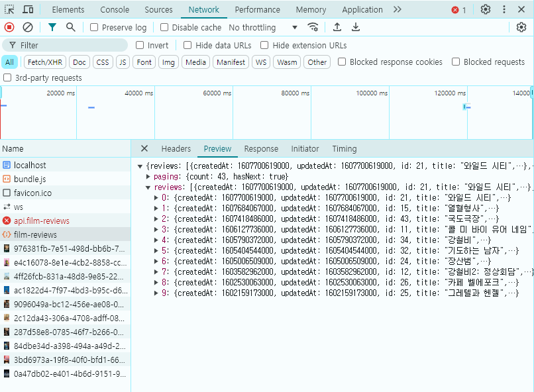Filter by Fetch/XHR requests
Screen dimensions: 534x392
45,62
